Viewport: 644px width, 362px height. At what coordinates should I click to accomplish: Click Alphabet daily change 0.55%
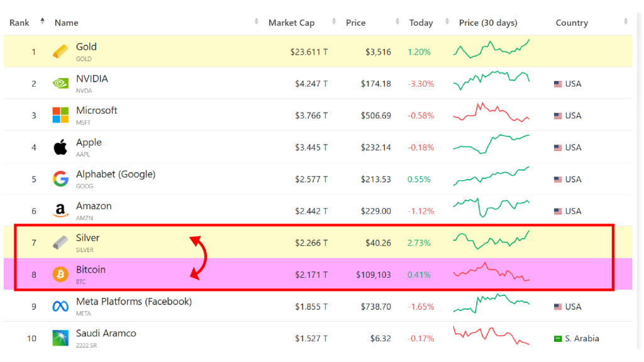click(x=419, y=179)
